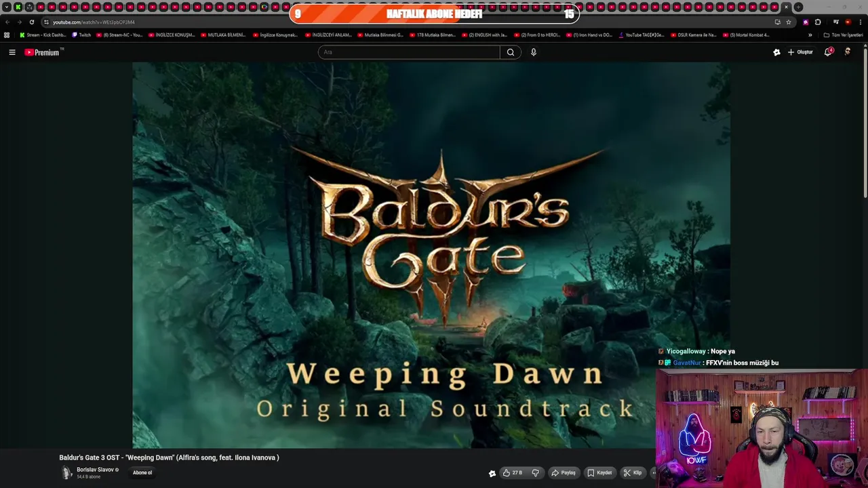Click GavatNur chat message
The width and height of the screenshot is (868, 488).
pyautogui.click(x=719, y=363)
